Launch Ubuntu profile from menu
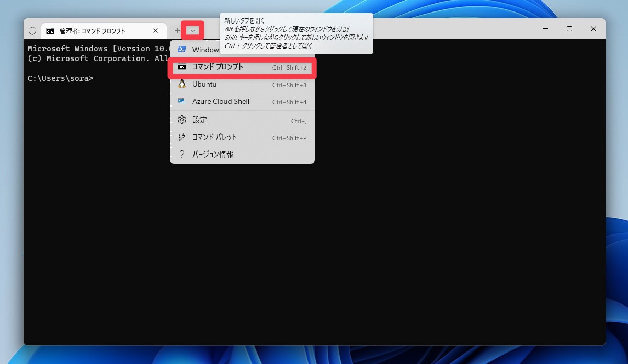The image size is (628, 364). [x=243, y=85]
